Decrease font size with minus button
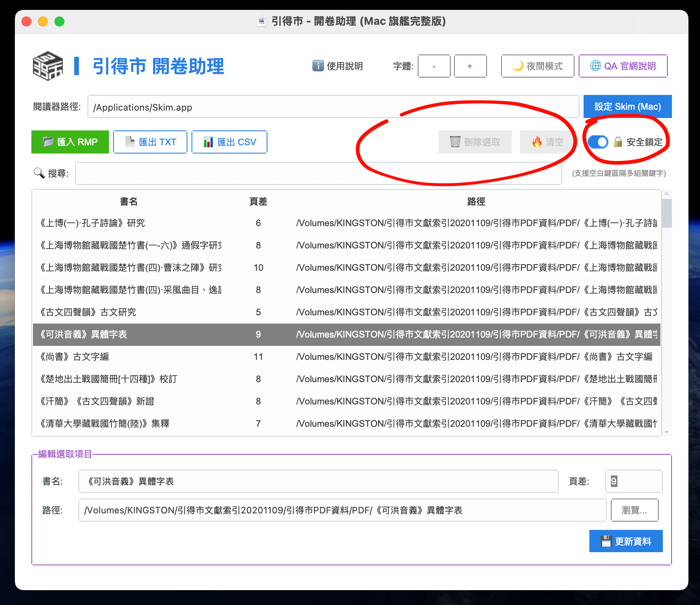 [x=434, y=66]
